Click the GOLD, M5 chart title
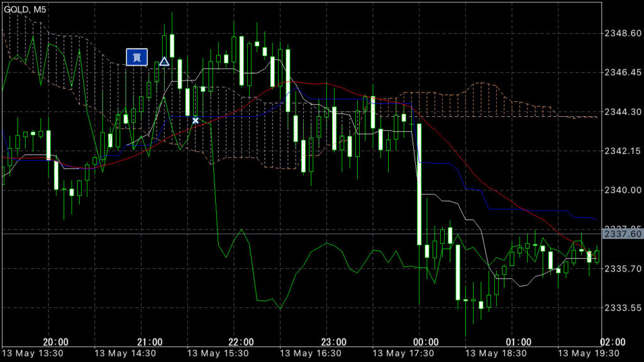644x362 pixels. 25,9
